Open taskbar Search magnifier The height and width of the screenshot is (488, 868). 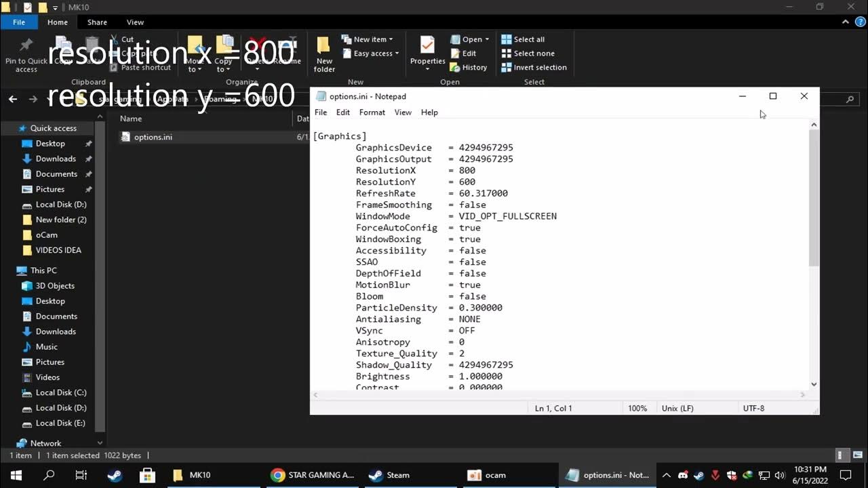pyautogui.click(x=49, y=475)
